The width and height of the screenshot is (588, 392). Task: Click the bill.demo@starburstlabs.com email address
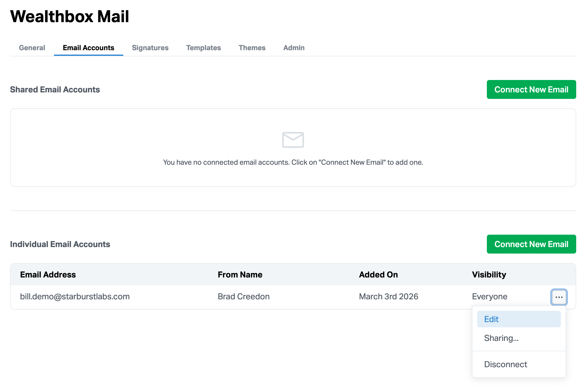75,296
